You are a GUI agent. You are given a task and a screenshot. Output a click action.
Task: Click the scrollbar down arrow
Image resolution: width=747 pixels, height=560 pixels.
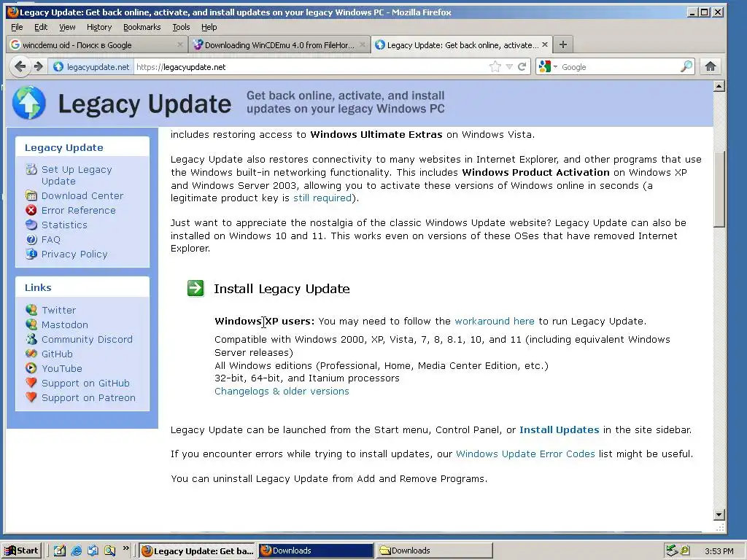coord(719,514)
